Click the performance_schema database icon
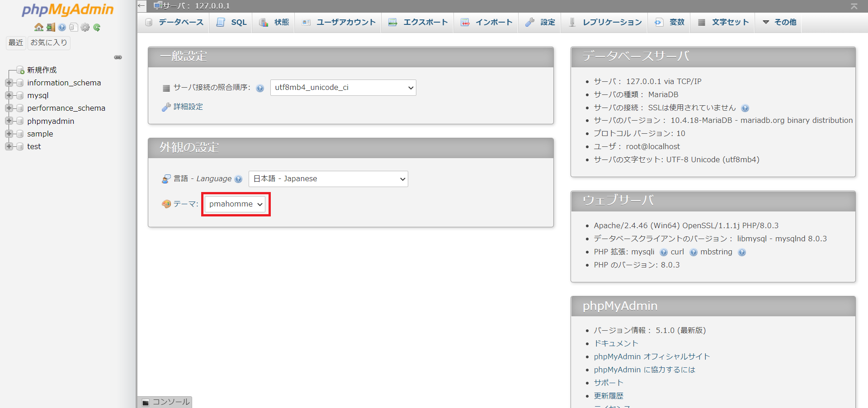The image size is (868, 408). coord(20,108)
